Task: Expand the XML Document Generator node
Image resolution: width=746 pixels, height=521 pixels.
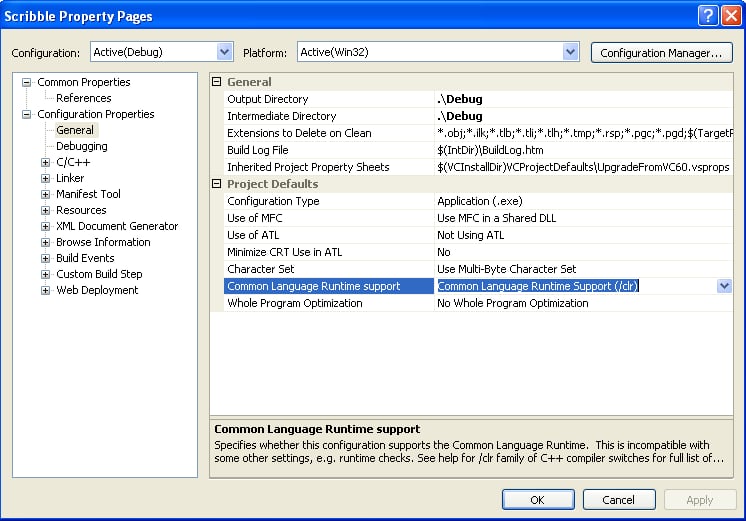Action: click(x=46, y=226)
